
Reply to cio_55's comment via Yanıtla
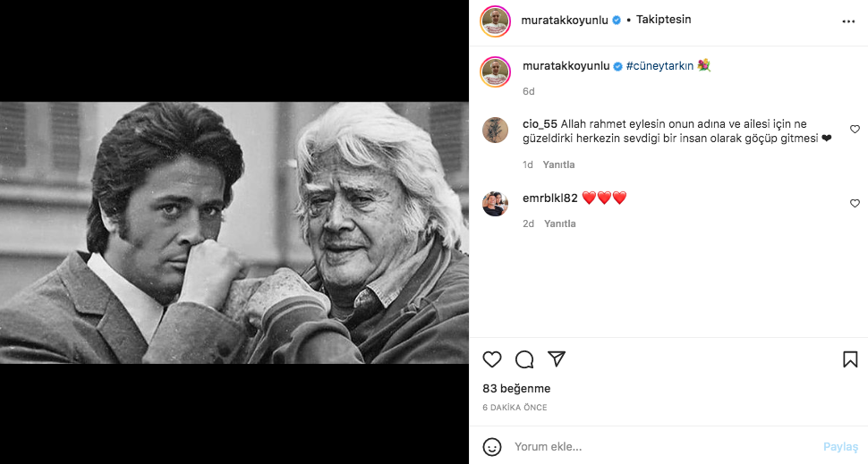(x=559, y=165)
